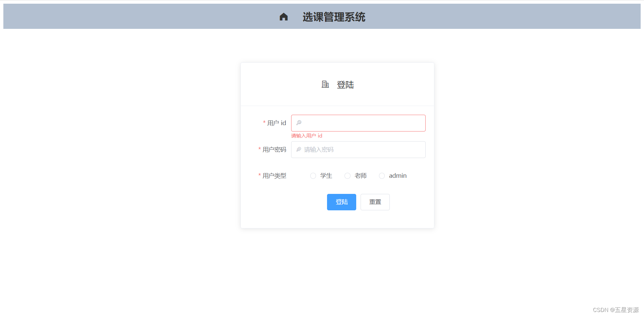Click the 选课管理系统 header title
The width and height of the screenshot is (644, 316).
(334, 17)
